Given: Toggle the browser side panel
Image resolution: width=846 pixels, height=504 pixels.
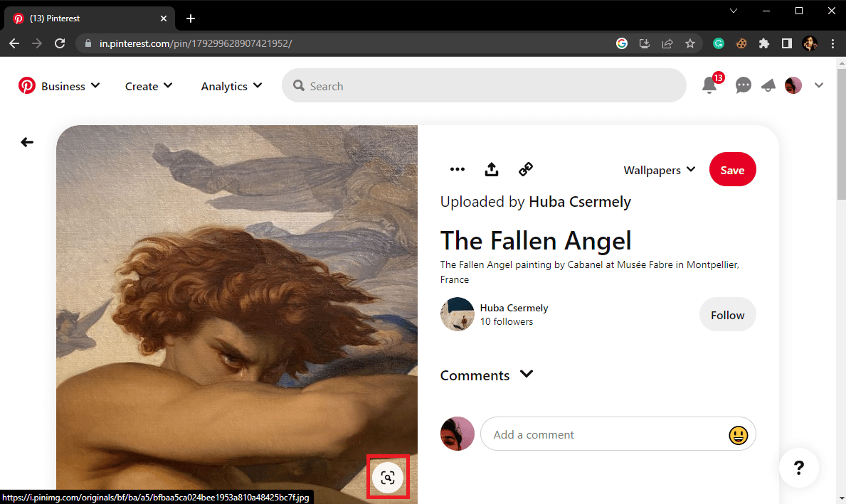Looking at the screenshot, I should point(787,43).
